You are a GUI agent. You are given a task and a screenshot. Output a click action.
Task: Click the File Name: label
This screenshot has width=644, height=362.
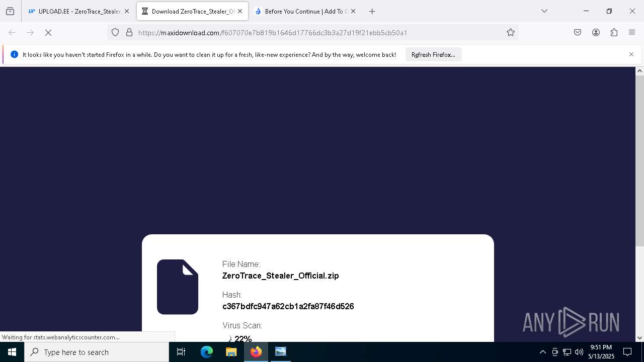click(x=241, y=264)
